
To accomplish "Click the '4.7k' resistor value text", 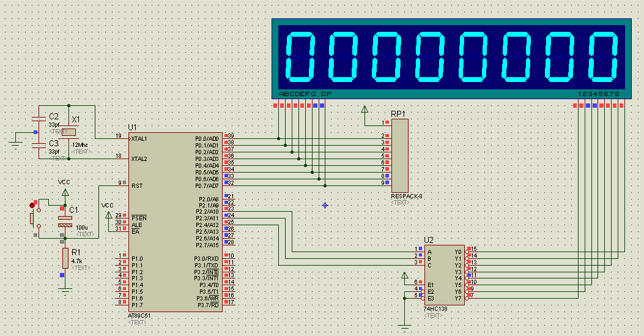I will [77, 261].
